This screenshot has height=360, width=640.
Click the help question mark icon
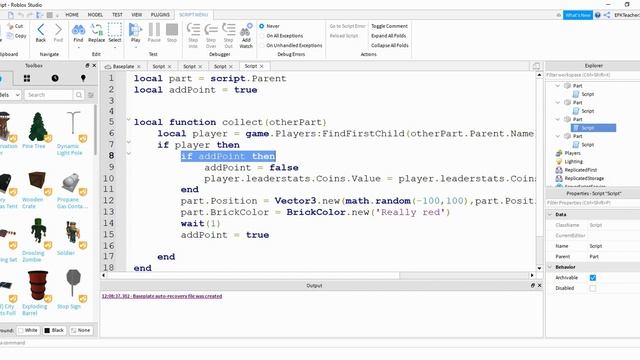click(x=598, y=15)
